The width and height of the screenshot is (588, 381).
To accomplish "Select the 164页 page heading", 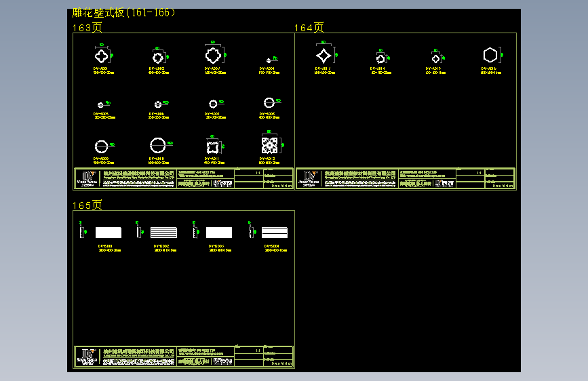I will 309,27.
